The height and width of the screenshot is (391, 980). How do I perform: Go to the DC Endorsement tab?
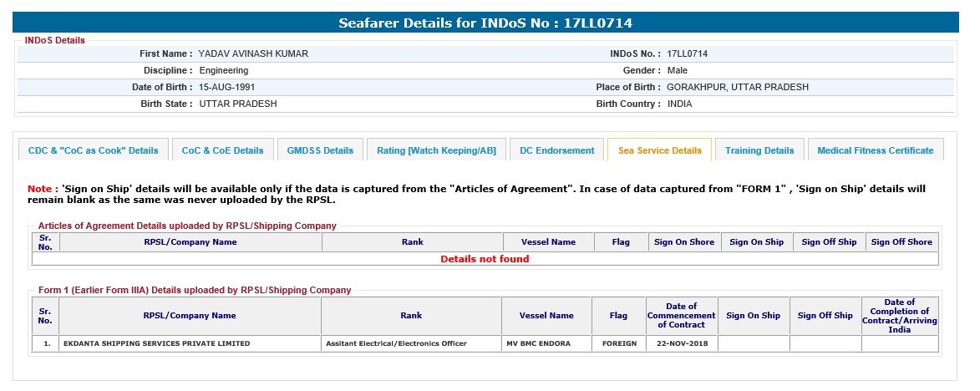pyautogui.click(x=556, y=150)
